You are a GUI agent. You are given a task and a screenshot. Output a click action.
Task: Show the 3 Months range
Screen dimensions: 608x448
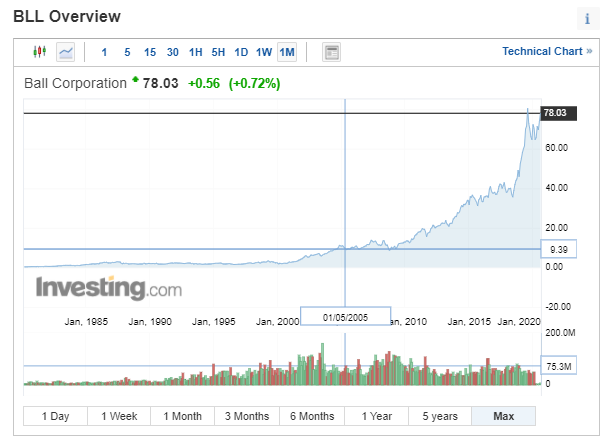pos(247,416)
